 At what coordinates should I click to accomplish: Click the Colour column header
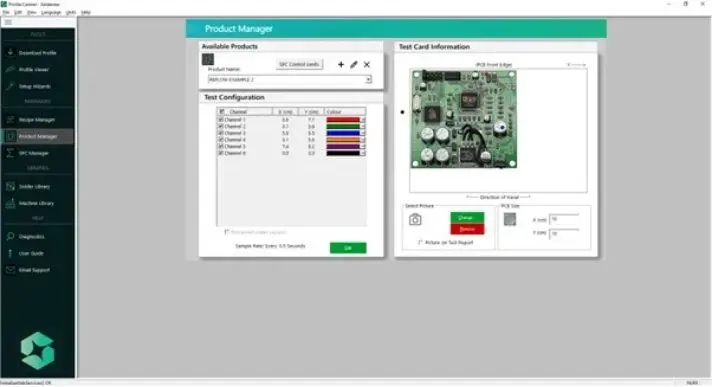point(345,112)
